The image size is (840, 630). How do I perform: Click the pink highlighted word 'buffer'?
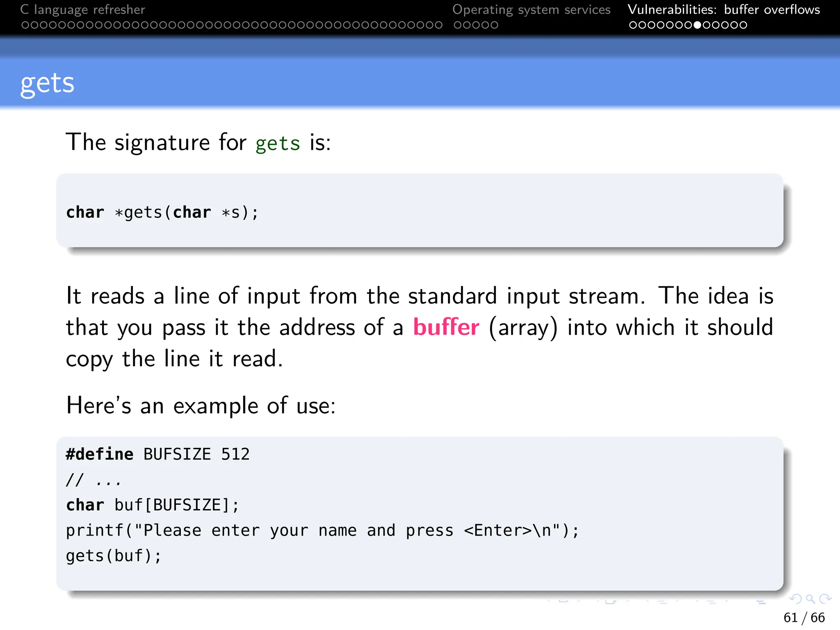446,327
